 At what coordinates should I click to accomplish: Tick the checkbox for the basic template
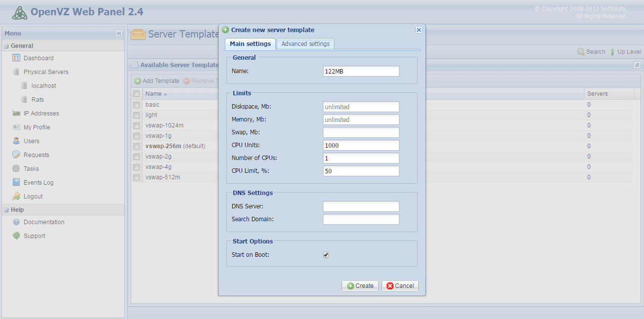(x=136, y=105)
